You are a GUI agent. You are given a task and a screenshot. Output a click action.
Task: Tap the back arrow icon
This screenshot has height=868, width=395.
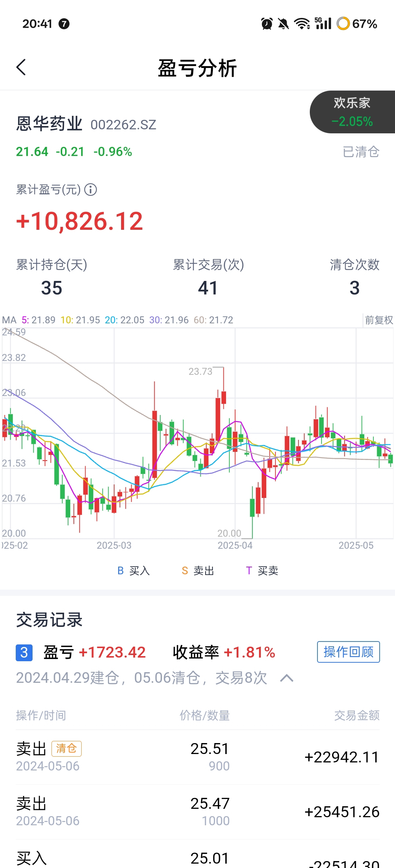pyautogui.click(x=21, y=68)
